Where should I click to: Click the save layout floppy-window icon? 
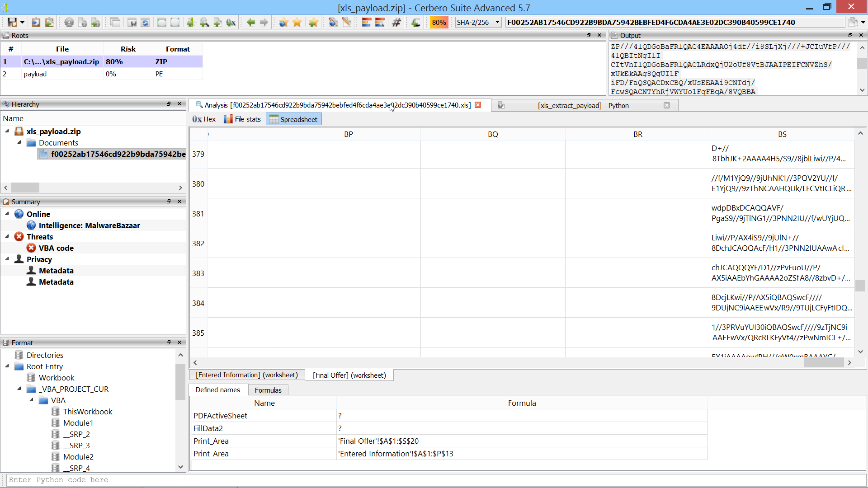click(132, 22)
